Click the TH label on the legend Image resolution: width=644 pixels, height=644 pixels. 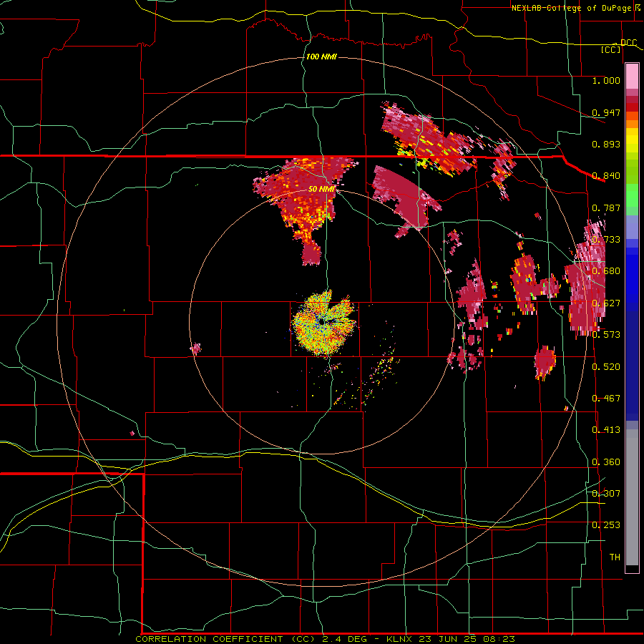coord(615,557)
